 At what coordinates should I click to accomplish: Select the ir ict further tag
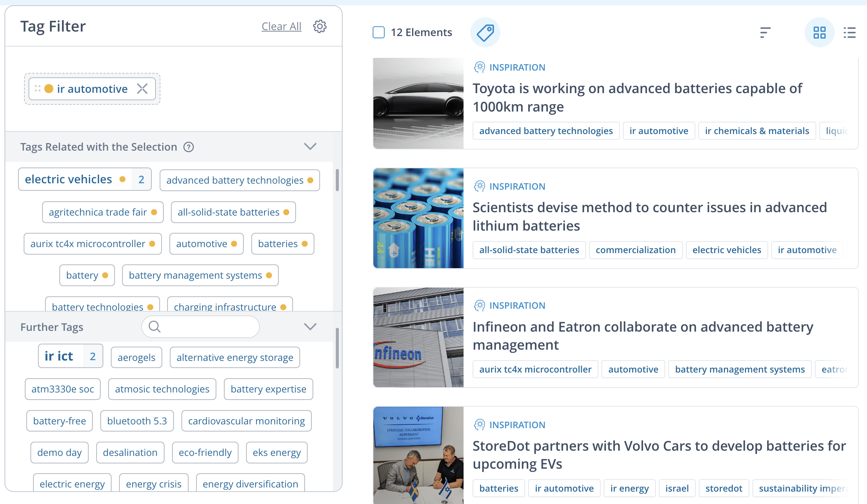pyautogui.click(x=71, y=356)
